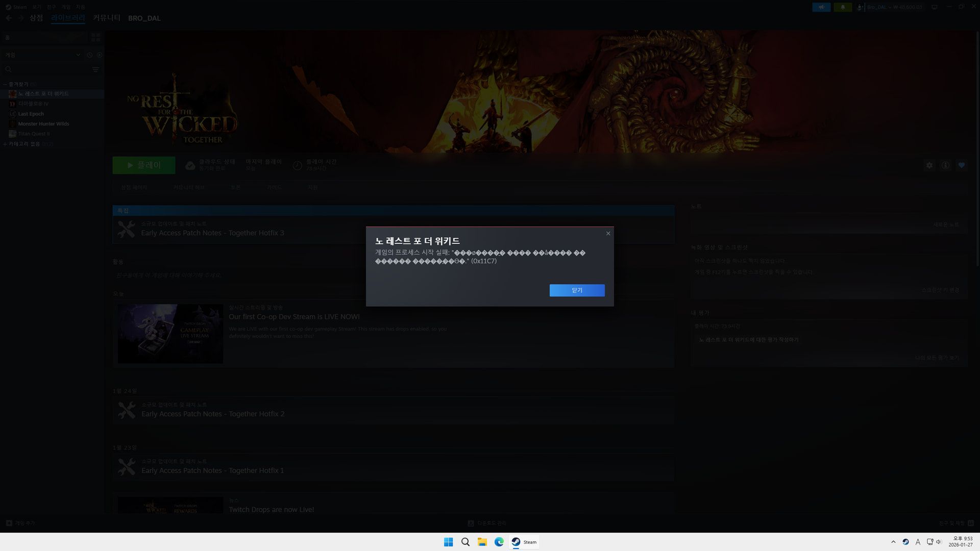Show hidden tray icons chevron
The height and width of the screenshot is (551, 980).
893,542
